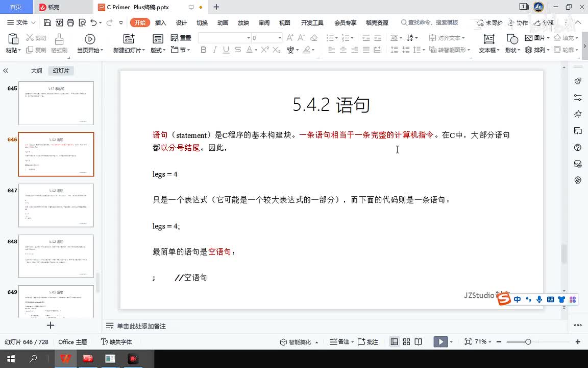Screen dimensions: 588x368
Task: Open the 文件 menu
Action: 21,22
